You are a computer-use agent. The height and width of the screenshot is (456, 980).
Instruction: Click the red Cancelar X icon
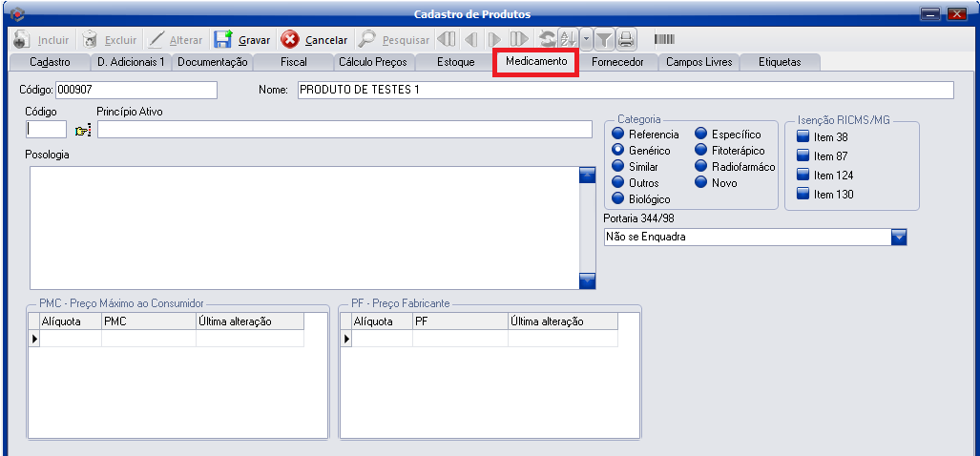289,40
